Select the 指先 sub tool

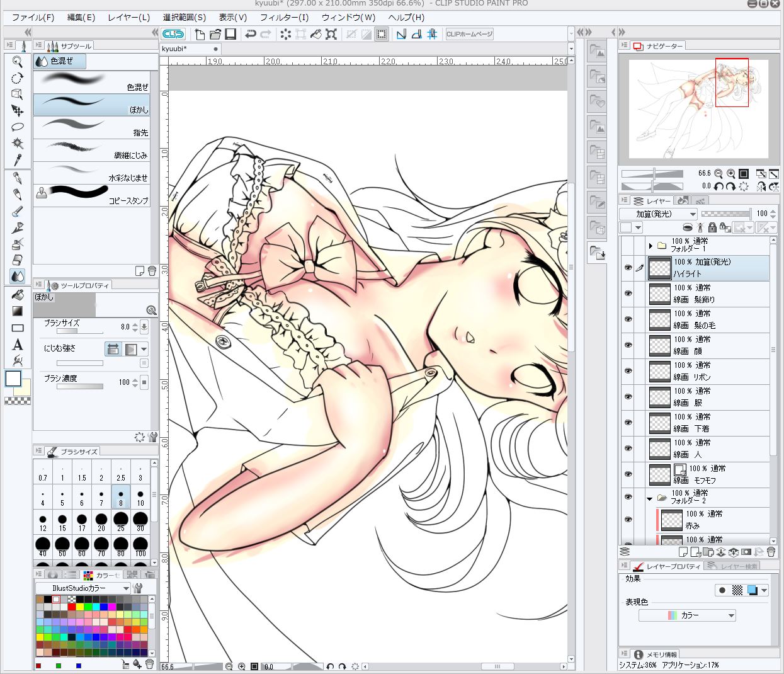coord(92,128)
